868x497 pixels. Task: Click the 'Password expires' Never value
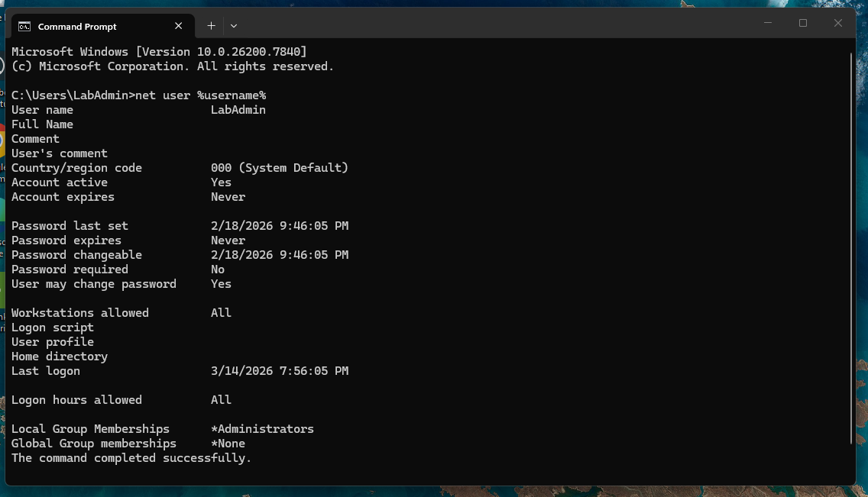pyautogui.click(x=228, y=240)
